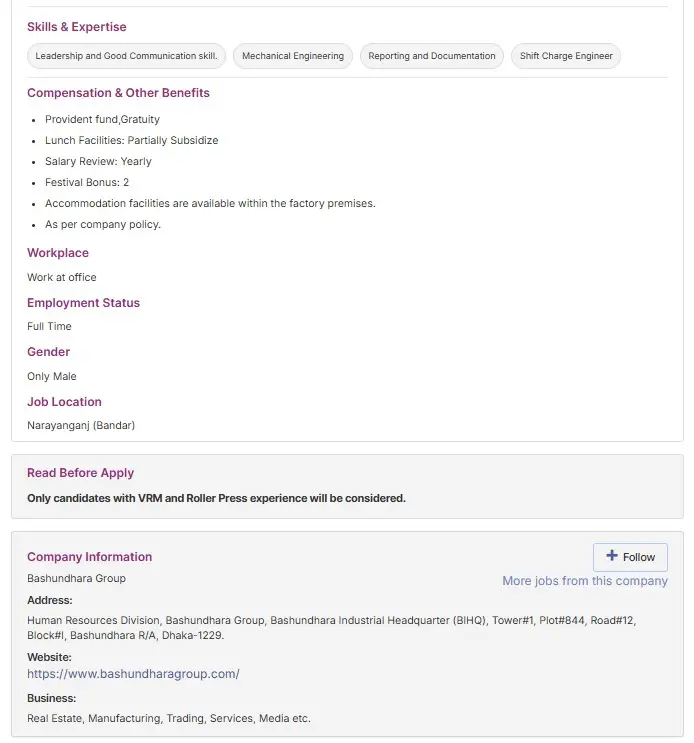Click the Job Location heading
The image size is (694, 743).
pos(64,402)
